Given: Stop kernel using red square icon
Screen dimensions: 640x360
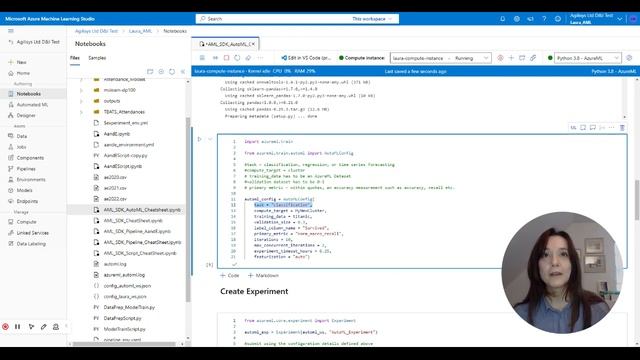Looking at the screenshot, I should click(227, 58).
